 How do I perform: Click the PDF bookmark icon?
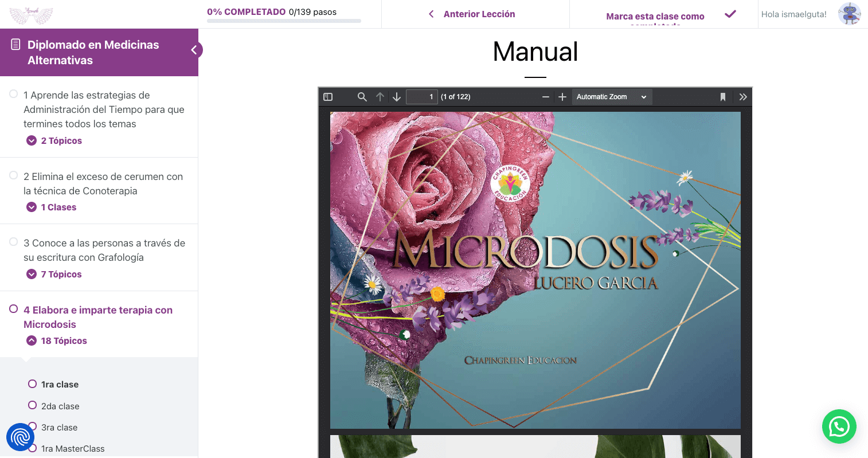tap(723, 97)
